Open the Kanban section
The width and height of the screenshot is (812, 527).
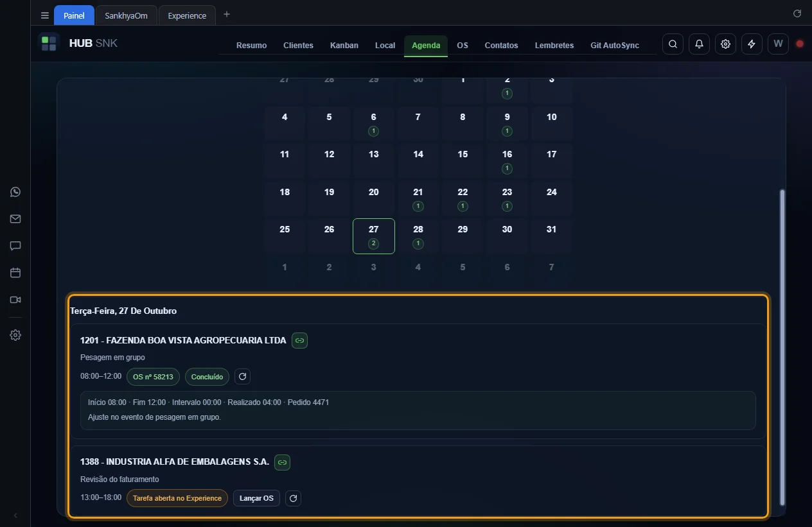click(344, 46)
